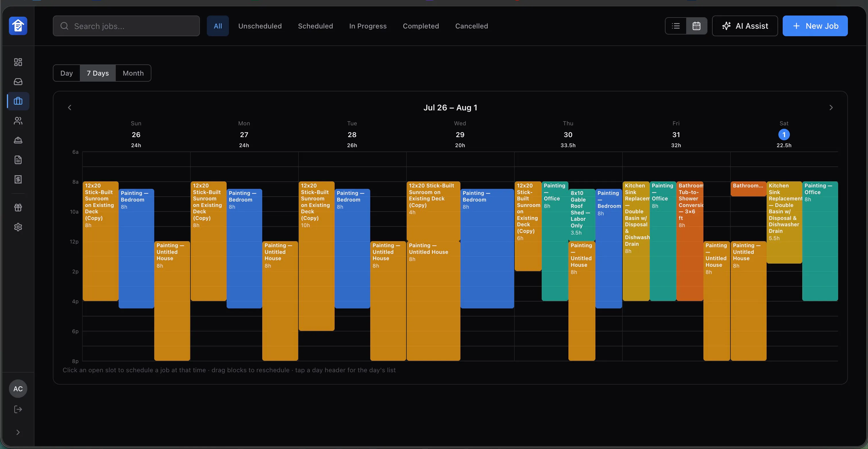868x449 pixels.
Task: Open Saturday's short Bathroom... orange block
Action: coord(749,189)
